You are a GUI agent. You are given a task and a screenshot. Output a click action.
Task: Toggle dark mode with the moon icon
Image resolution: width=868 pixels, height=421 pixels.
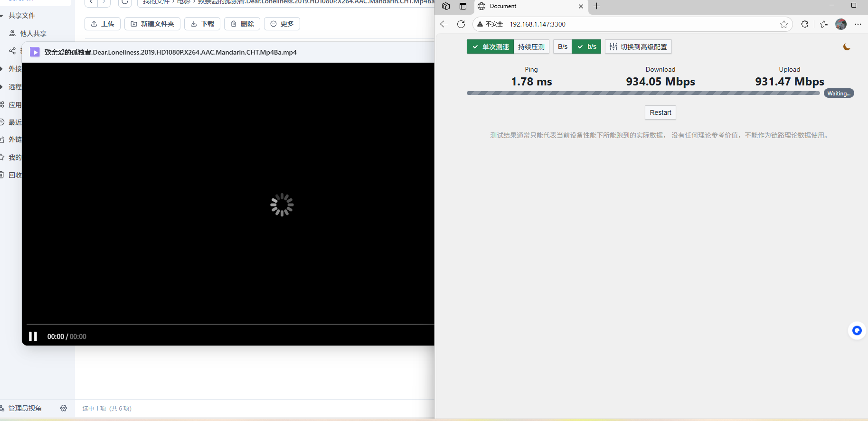pos(847,47)
